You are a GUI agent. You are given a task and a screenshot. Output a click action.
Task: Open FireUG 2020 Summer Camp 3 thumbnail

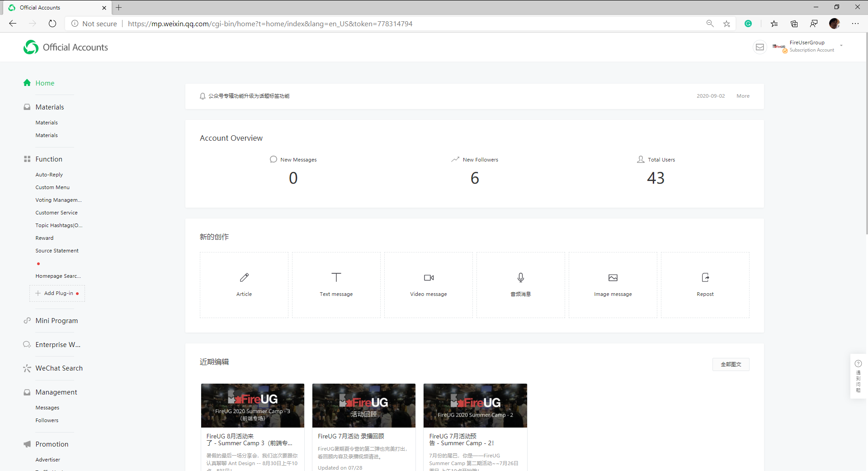252,405
